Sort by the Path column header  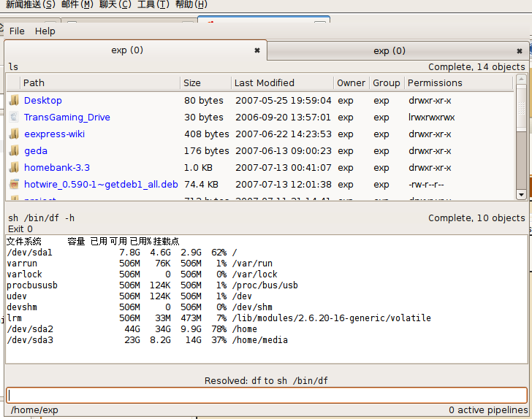[100, 83]
